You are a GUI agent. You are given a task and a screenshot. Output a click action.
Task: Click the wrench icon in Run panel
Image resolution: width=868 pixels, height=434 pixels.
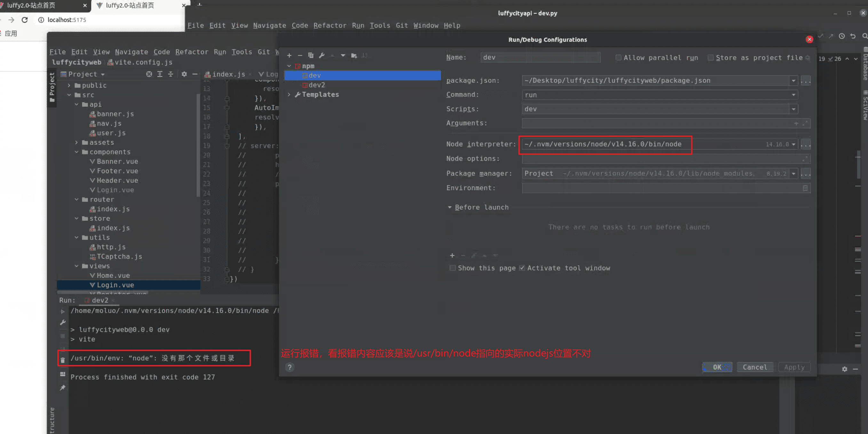pyautogui.click(x=63, y=322)
